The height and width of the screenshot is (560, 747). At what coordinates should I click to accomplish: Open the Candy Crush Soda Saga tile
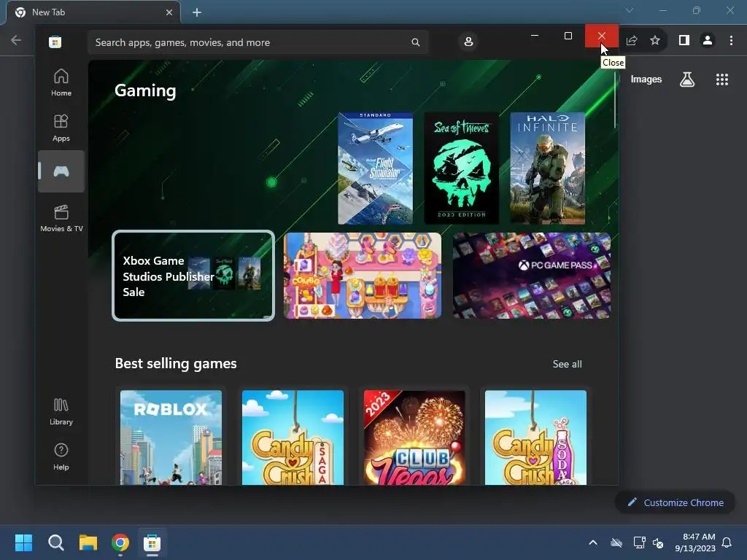(x=535, y=437)
